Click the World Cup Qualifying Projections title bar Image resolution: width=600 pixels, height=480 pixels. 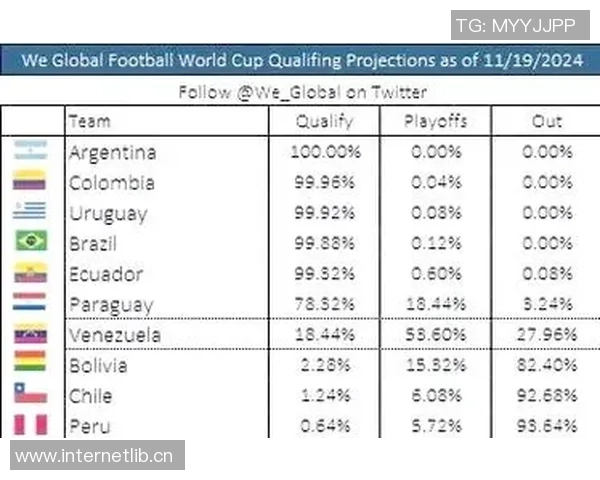tap(300, 60)
